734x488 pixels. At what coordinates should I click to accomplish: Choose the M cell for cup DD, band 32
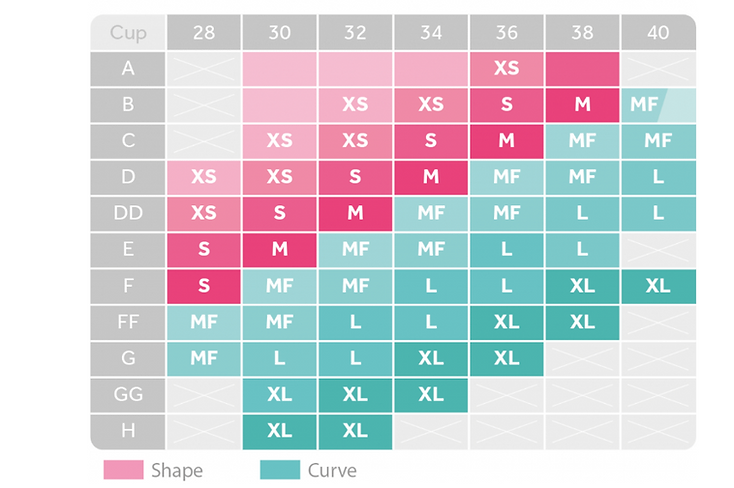355,213
